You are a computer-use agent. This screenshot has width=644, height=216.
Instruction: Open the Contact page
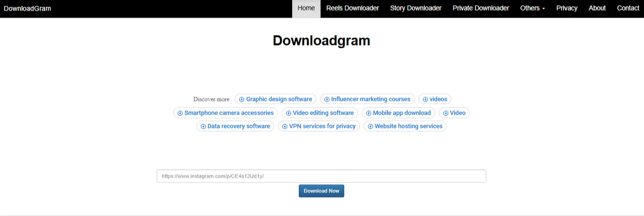click(x=628, y=8)
